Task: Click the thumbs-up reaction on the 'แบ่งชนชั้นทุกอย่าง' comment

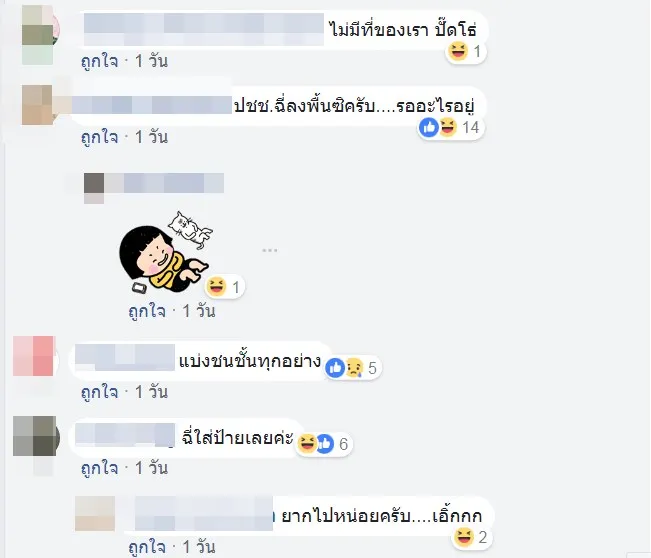Action: pos(335,367)
